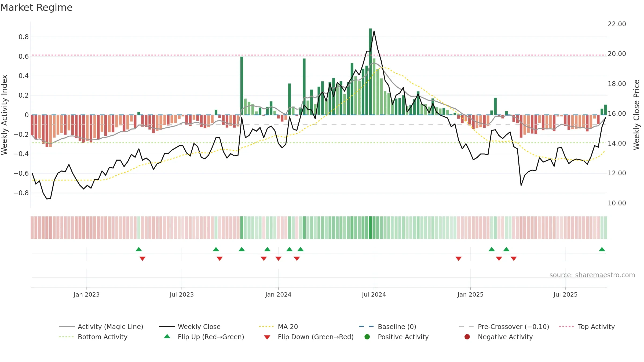644x362 pixels.
Task: Click the darkest green cell in the regime heatmap strip
Action: click(370, 228)
